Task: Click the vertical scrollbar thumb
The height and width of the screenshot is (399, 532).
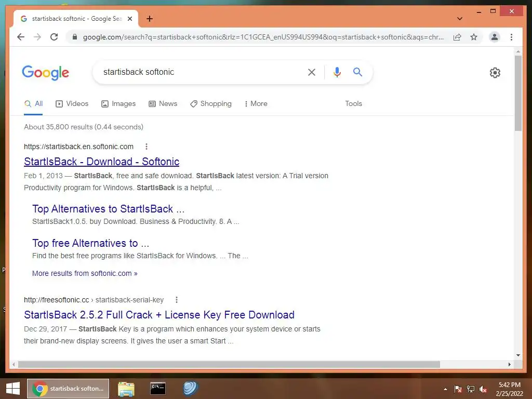Action: point(518,94)
